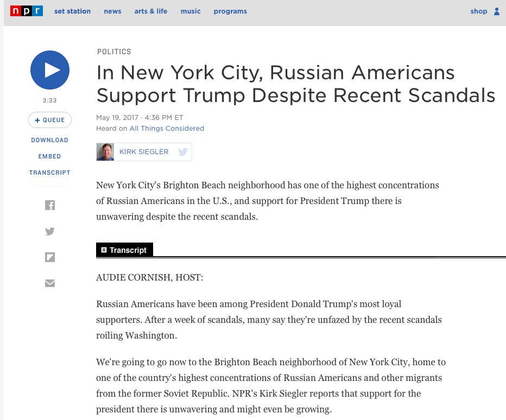Click the article headline

[295, 84]
